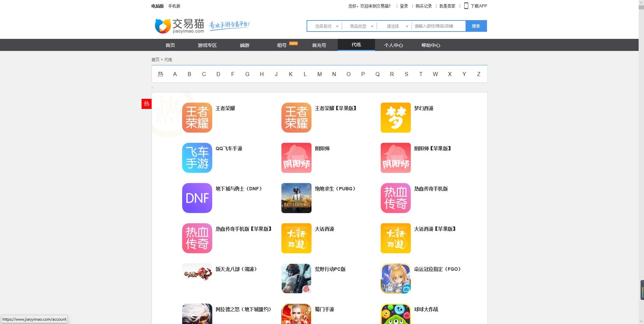The image size is (644, 324).
Task: Switch to the 租号 navigation tab
Action: [x=282, y=45]
